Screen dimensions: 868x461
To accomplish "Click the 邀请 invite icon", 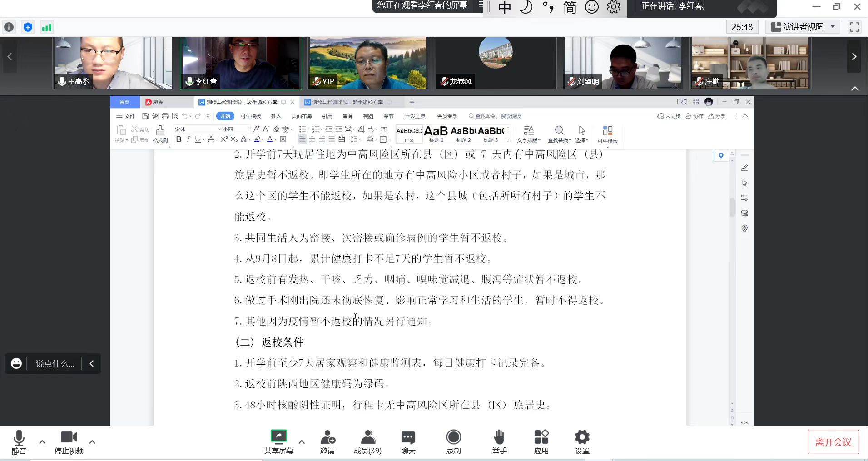I will (x=327, y=438).
